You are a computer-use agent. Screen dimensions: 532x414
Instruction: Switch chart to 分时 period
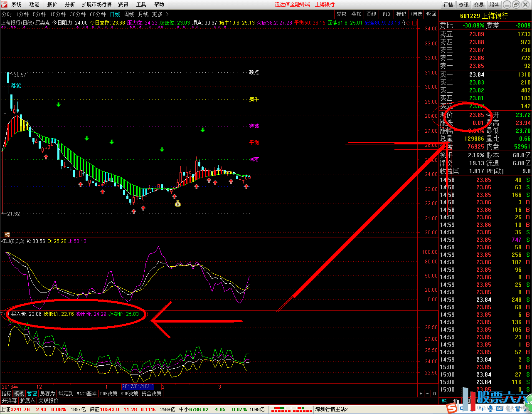click(x=7, y=14)
